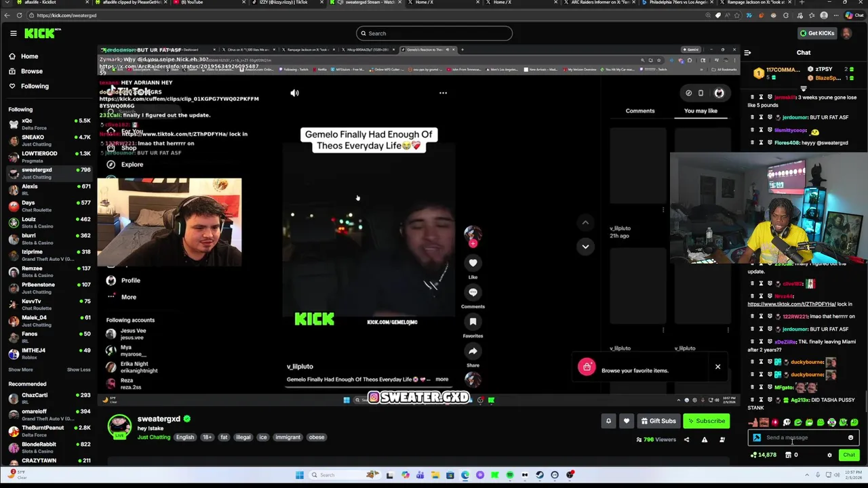Open the Kick hamburger menu

tap(13, 33)
